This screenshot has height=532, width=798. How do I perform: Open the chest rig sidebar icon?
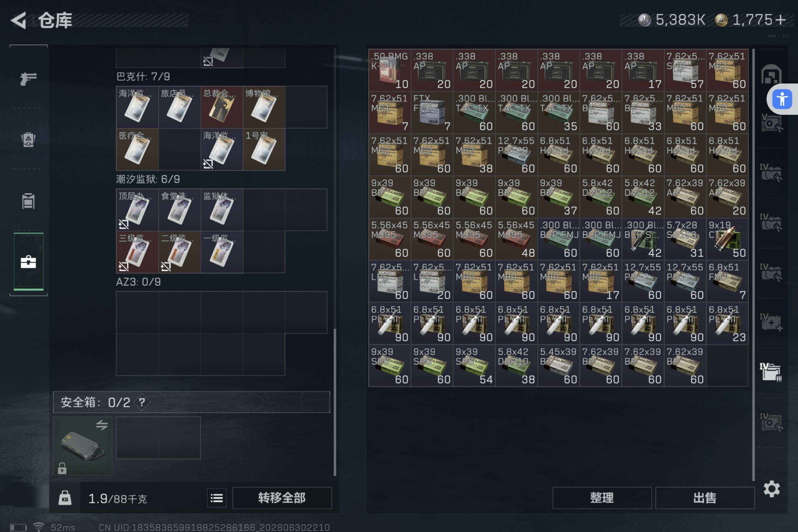(x=28, y=201)
